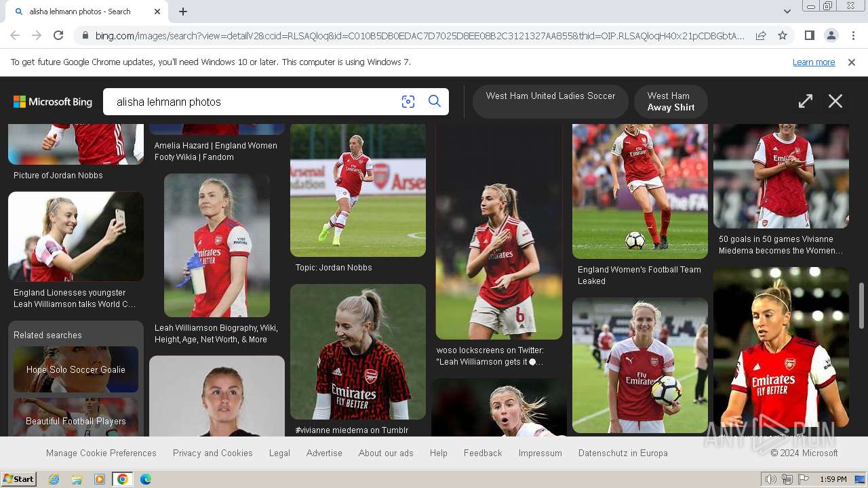
Task: Open the tab search dropdown arrow
Action: click(787, 12)
